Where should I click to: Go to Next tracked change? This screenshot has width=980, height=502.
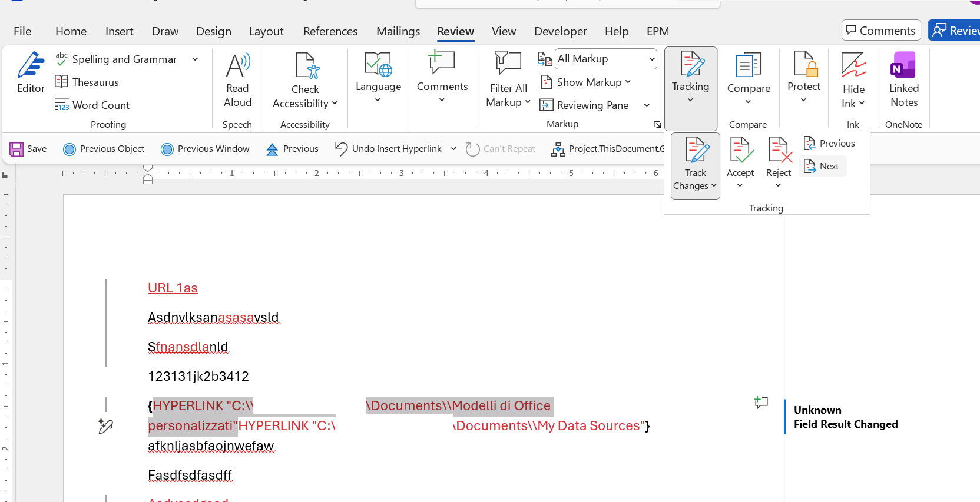point(823,166)
